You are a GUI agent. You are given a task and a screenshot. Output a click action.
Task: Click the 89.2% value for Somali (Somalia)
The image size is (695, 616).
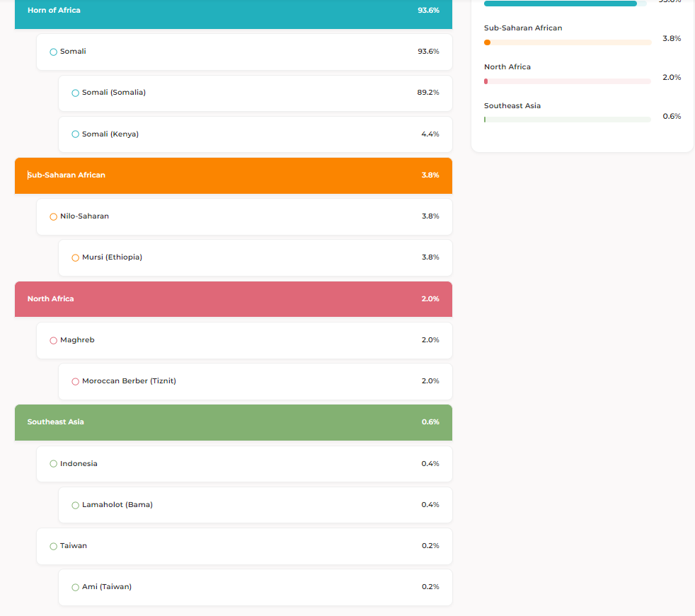427,93
